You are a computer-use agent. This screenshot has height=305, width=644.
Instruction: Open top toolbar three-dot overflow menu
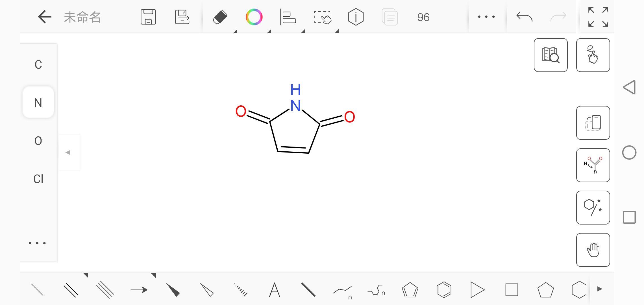tap(486, 17)
